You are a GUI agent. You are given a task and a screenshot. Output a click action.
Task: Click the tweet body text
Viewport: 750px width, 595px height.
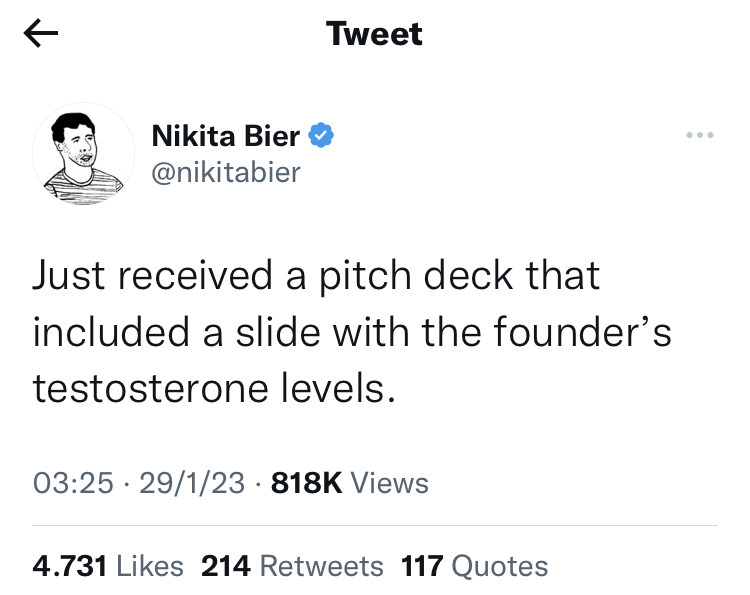tap(352, 332)
